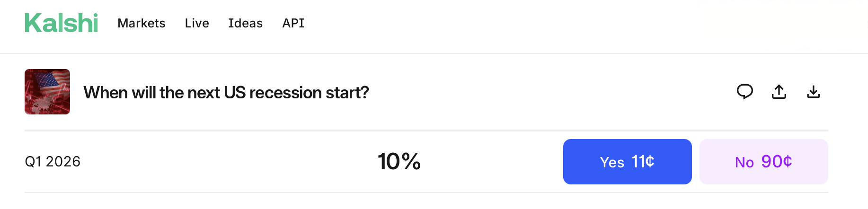Switch to the Live section
This screenshot has width=868, height=209.
197,23
